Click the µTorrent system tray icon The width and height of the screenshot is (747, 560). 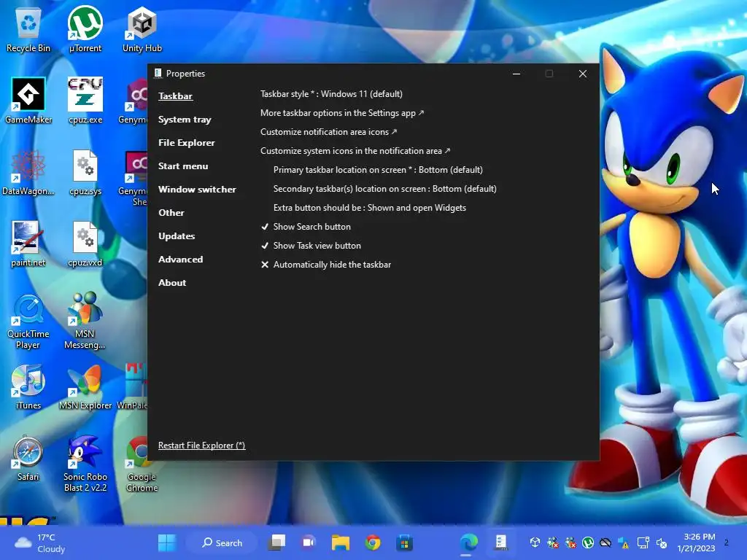[x=588, y=542]
